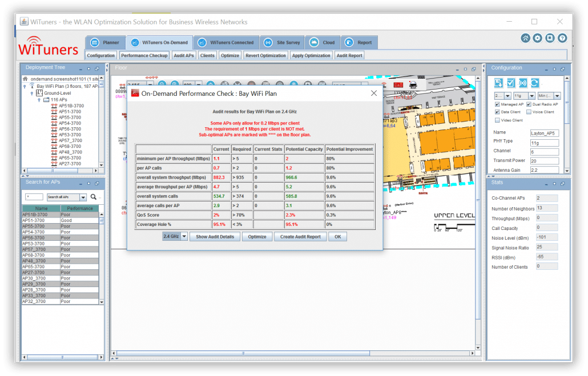Image resolution: width=588 pixels, height=376 pixels.
Task: Maximize the Deployment Tree panel
Action: click(89, 69)
